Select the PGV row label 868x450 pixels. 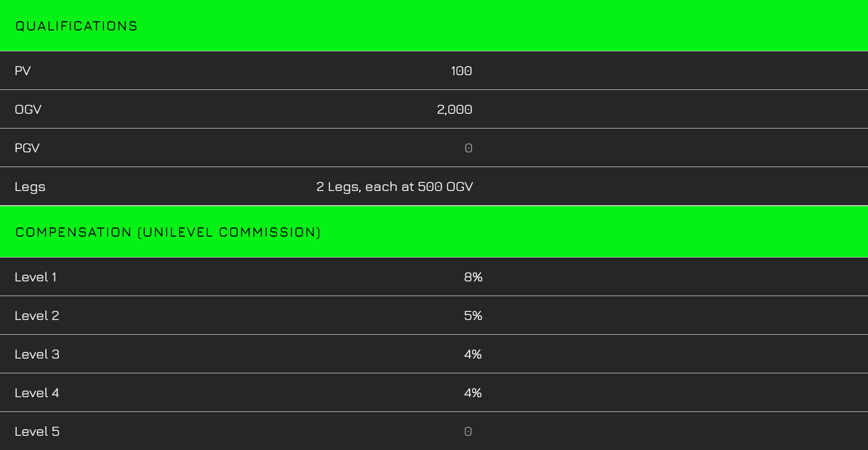point(27,148)
